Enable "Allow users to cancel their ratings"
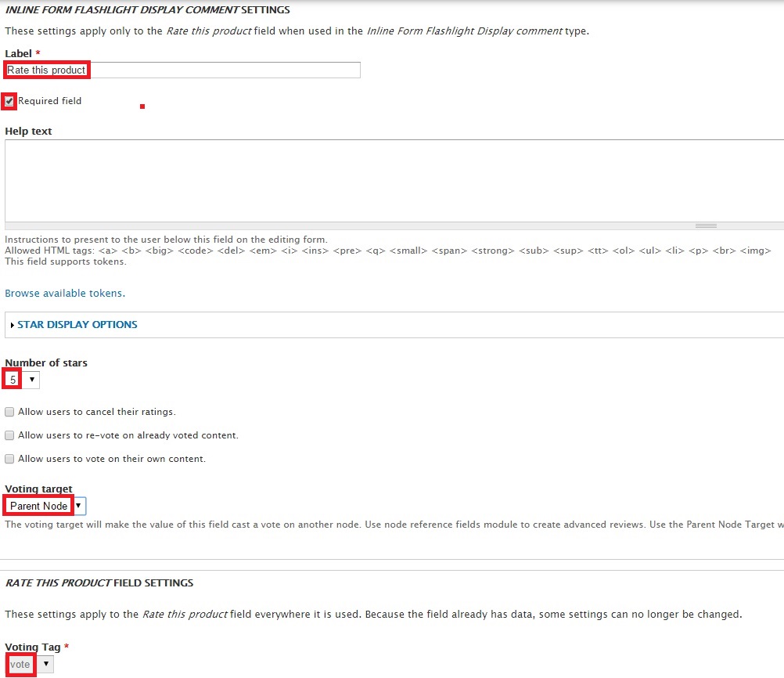This screenshot has width=784, height=678. coord(9,411)
